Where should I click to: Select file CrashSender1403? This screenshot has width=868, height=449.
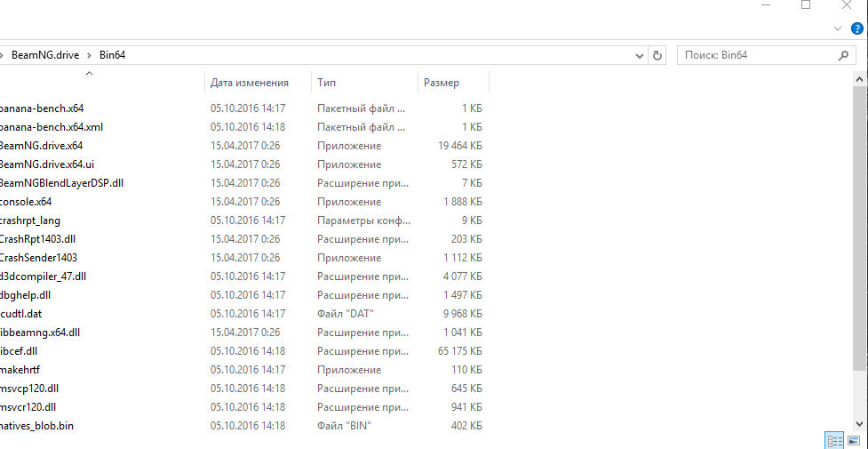click(x=39, y=258)
